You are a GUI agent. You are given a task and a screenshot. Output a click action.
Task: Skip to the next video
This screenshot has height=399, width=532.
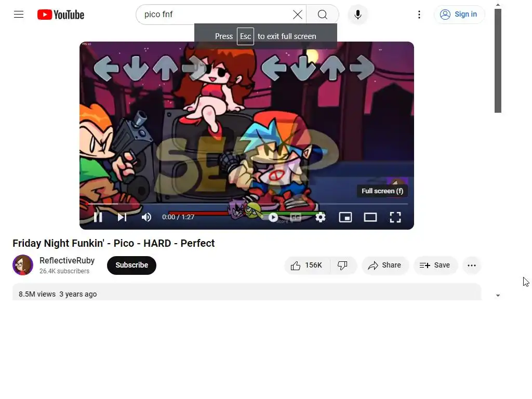coord(122,217)
